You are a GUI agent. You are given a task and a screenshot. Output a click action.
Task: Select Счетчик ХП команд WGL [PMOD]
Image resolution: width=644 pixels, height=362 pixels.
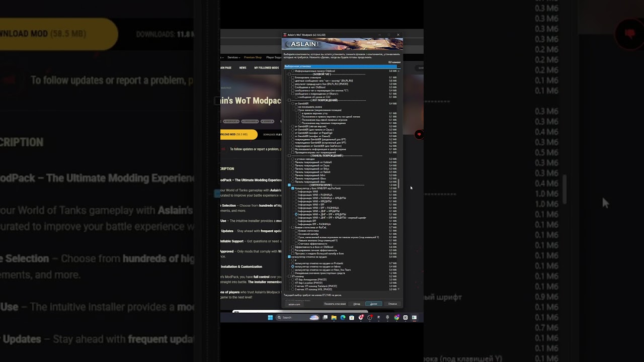coord(293,289)
